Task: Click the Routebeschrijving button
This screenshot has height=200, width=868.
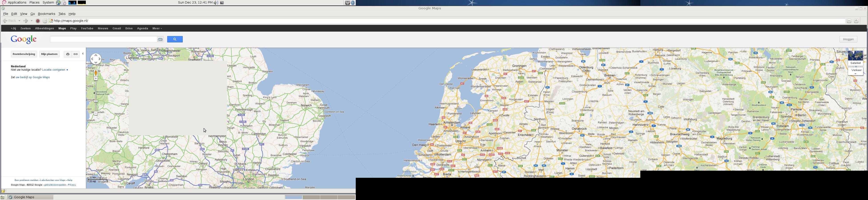Action: [x=24, y=54]
